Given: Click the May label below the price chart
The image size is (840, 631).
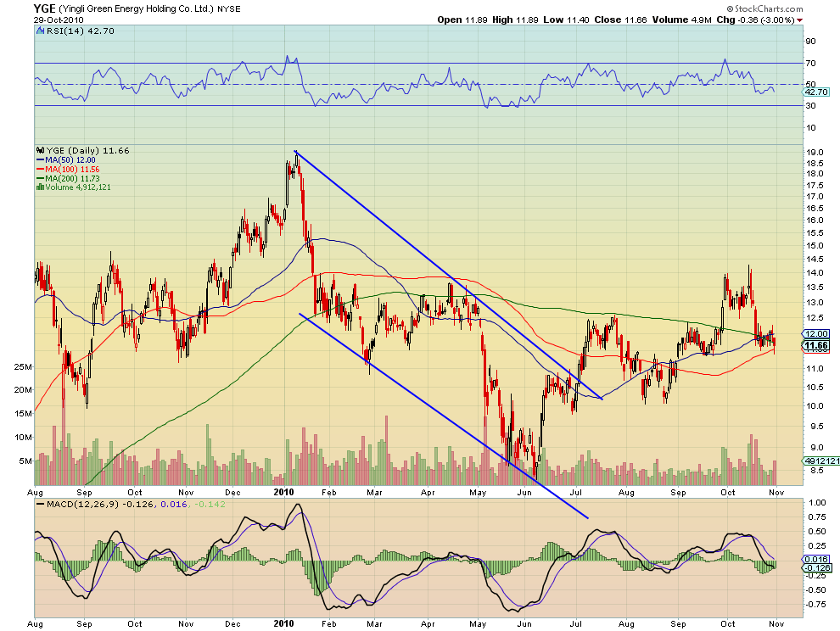Looking at the screenshot, I should coord(478,492).
